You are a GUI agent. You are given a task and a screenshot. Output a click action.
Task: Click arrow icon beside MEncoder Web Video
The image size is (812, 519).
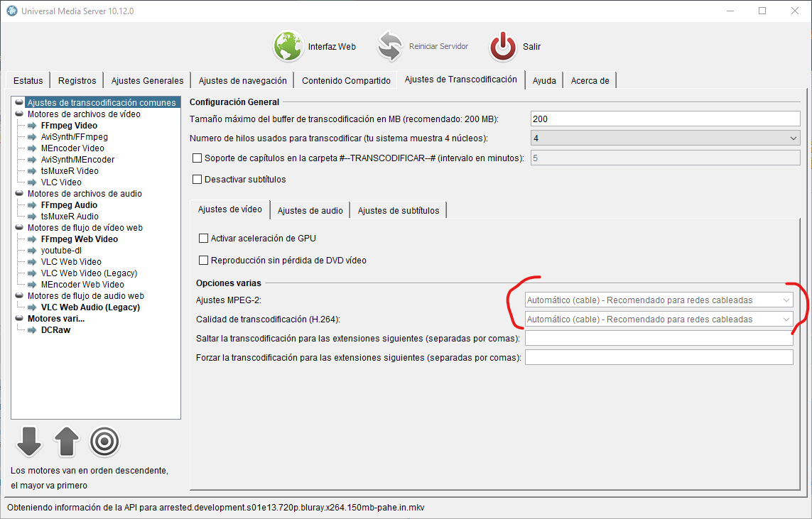[x=32, y=285]
